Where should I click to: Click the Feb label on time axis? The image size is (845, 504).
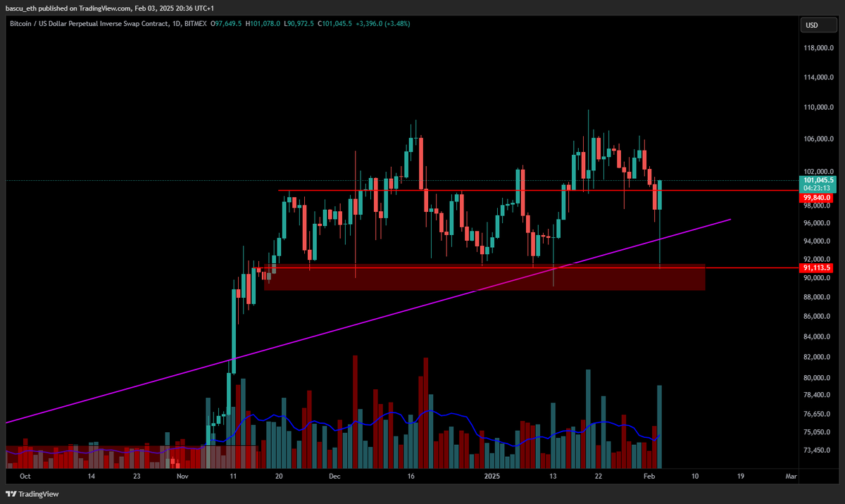click(650, 476)
